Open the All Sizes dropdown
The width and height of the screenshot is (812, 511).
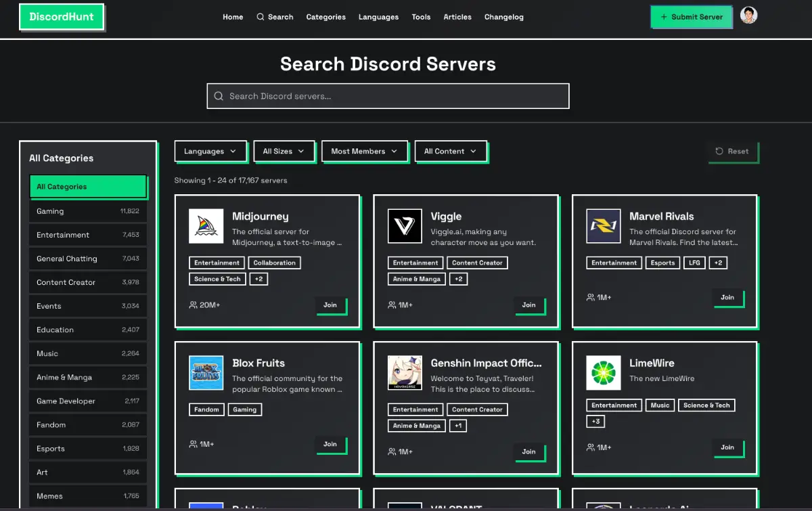click(x=283, y=151)
